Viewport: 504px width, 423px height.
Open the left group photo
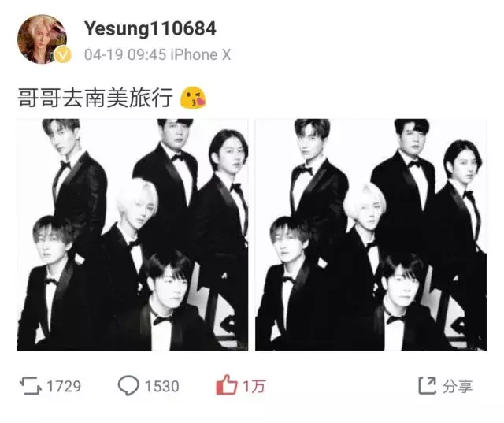click(132, 234)
